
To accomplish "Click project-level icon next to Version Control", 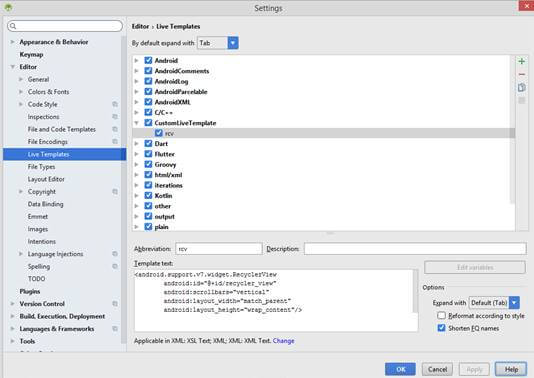I will coord(115,303).
